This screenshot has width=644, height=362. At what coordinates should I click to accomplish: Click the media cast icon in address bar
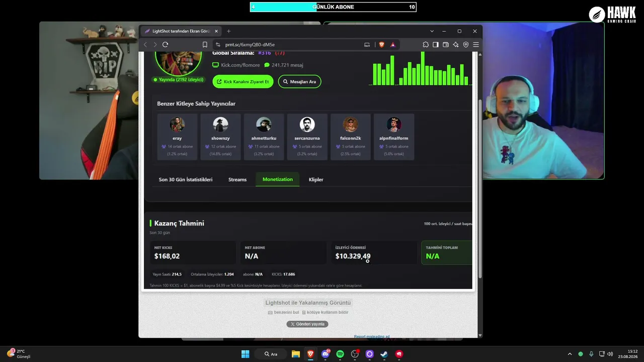pos(367,45)
